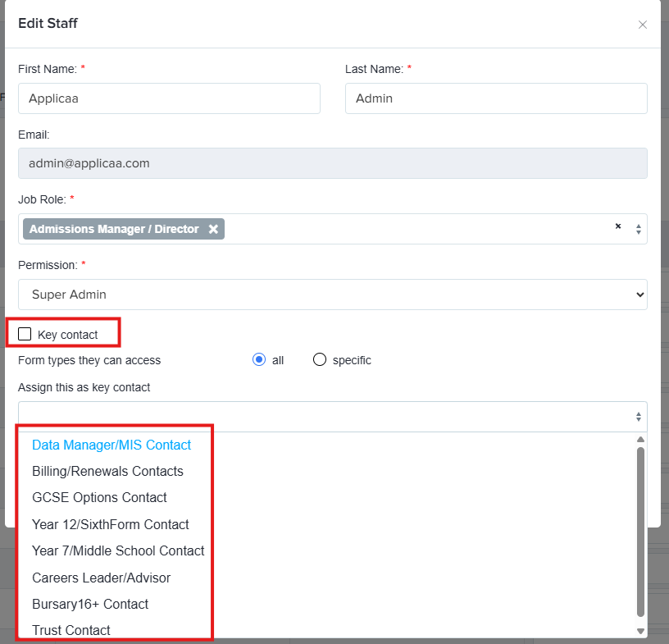Choose Billing/Renewals Contacts option
Screen dimensions: 669x644
click(x=107, y=471)
